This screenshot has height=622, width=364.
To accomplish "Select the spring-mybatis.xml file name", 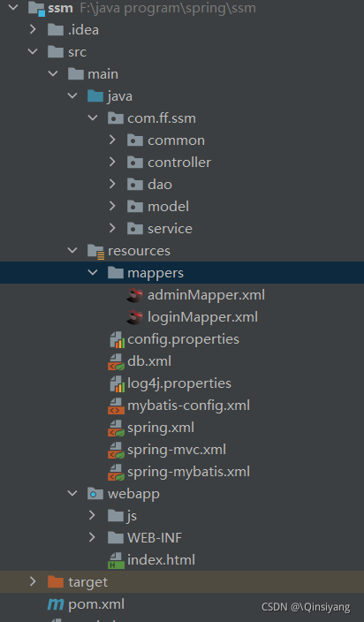I will tap(189, 472).
